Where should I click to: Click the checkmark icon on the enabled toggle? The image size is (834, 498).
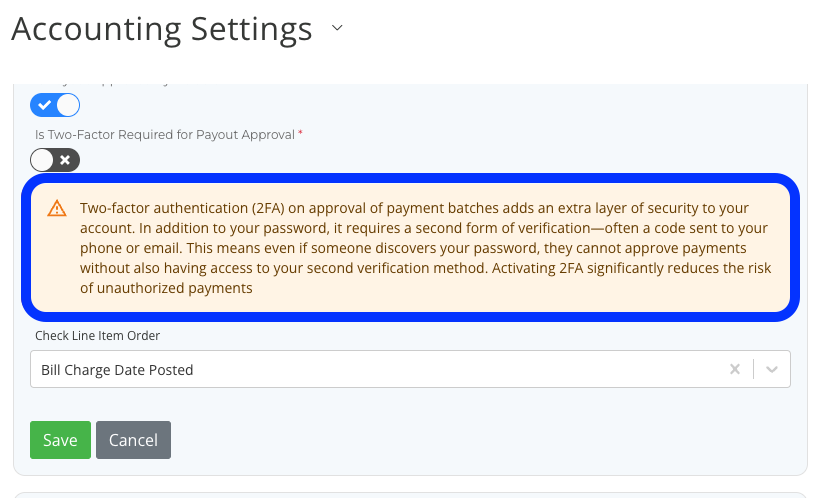pyautogui.click(x=44, y=105)
